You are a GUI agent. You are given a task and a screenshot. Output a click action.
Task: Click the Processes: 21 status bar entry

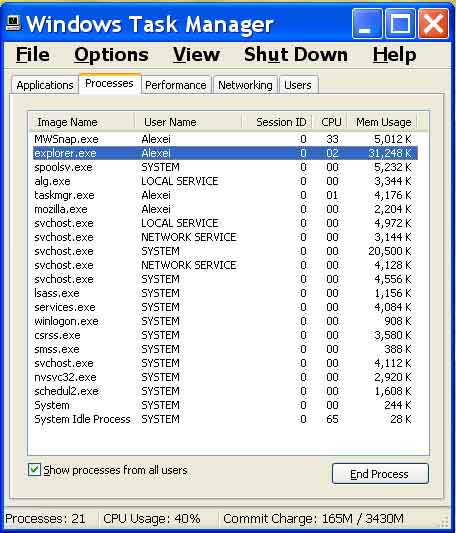click(45, 519)
